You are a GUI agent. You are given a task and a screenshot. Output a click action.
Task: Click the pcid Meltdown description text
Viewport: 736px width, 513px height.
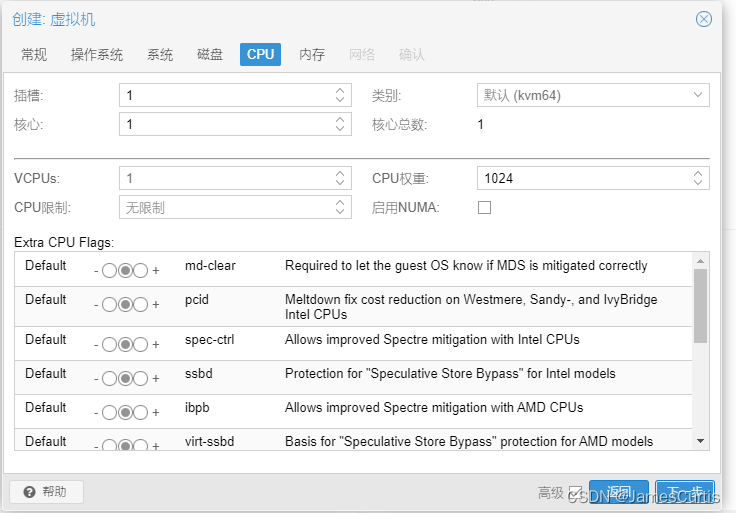click(471, 307)
